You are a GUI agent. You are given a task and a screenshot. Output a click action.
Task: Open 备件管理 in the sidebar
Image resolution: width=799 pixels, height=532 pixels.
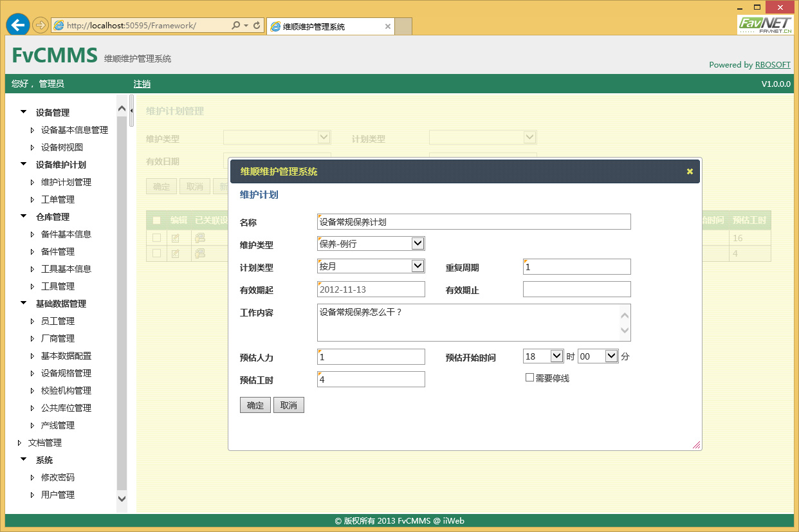point(58,252)
